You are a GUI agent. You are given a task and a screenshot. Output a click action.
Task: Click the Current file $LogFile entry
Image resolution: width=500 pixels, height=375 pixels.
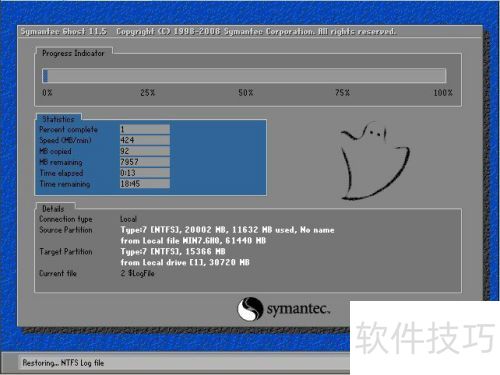click(137, 273)
